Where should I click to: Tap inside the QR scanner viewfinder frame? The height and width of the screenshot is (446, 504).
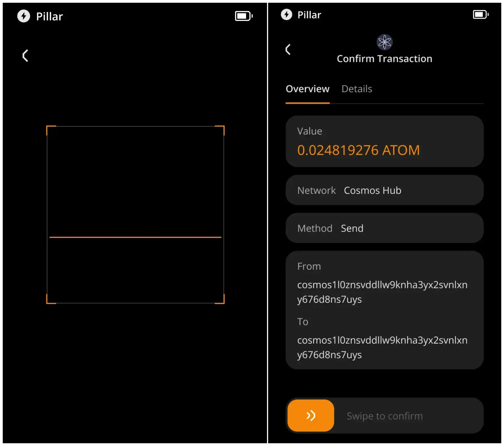click(135, 215)
